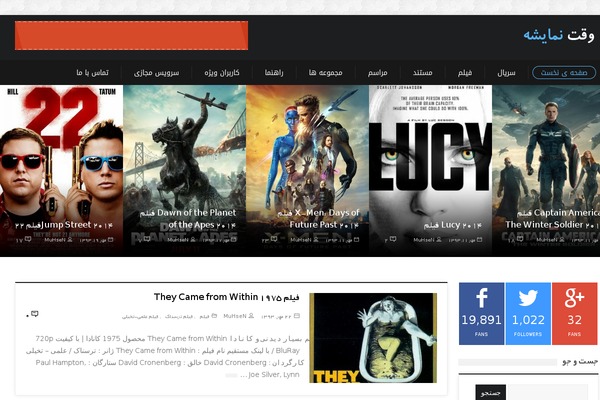Open the Facebook fans box

point(481,313)
